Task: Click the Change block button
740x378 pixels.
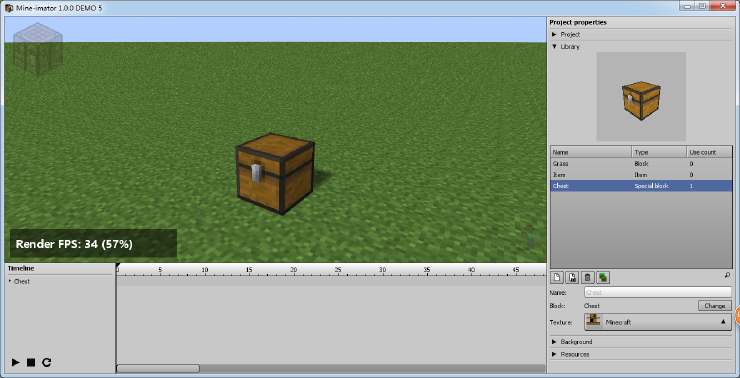Action: (x=715, y=306)
